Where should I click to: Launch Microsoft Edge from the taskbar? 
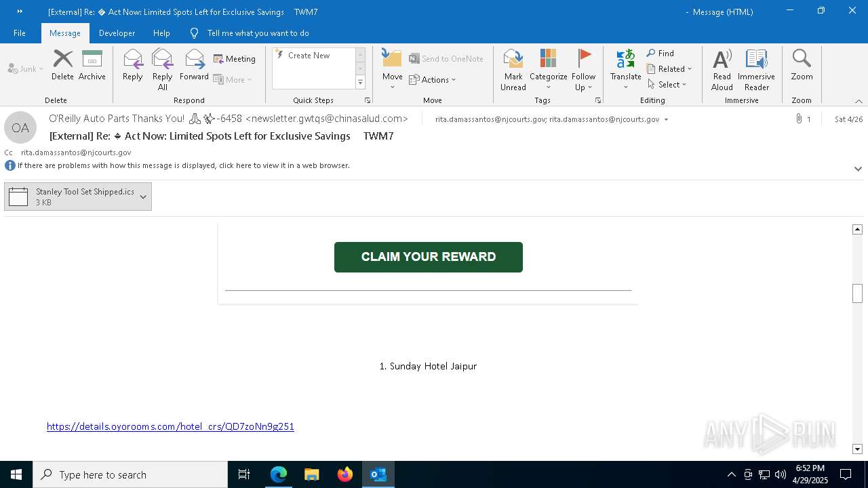[x=279, y=474]
